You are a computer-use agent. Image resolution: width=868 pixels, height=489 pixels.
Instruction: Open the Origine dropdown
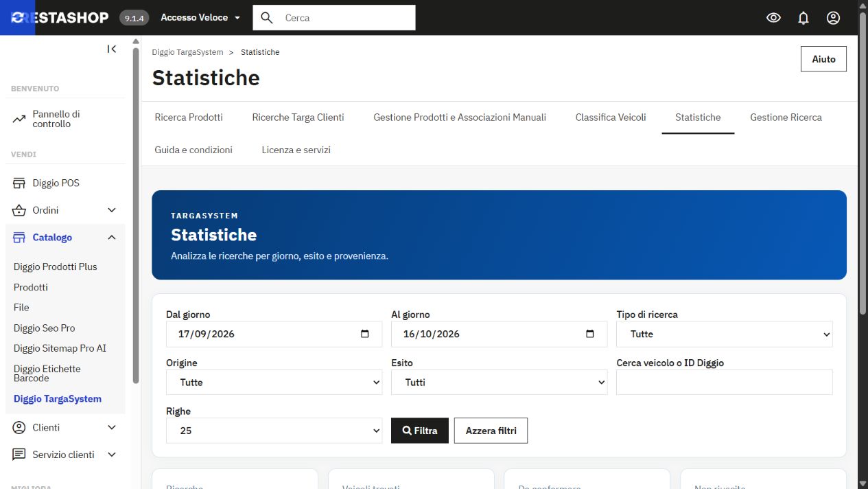[x=274, y=383]
